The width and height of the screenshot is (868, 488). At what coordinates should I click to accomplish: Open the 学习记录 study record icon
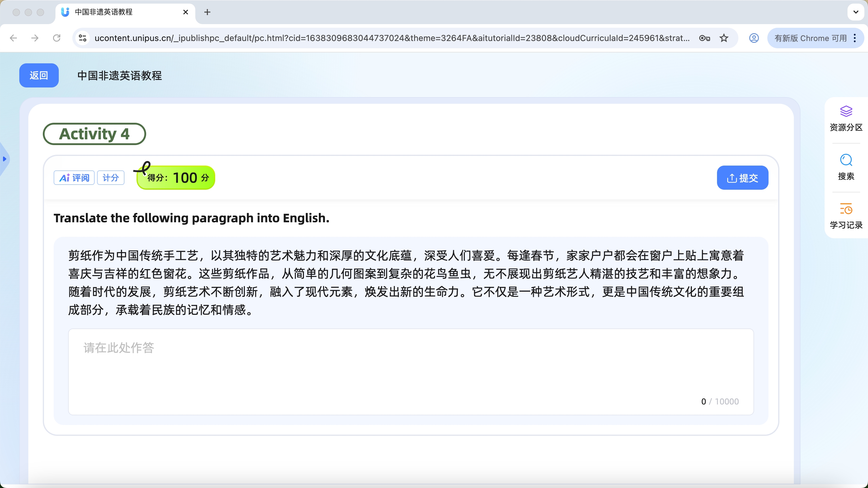click(x=846, y=209)
